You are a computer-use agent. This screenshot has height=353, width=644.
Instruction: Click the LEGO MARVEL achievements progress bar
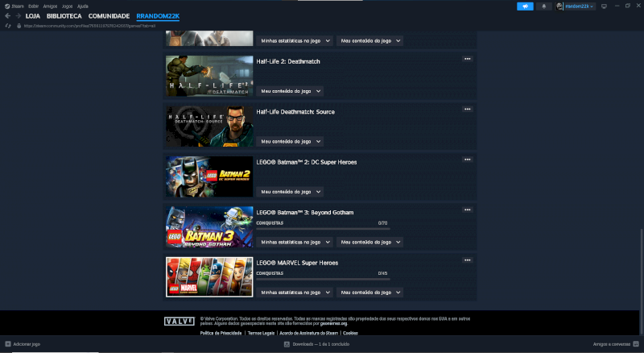[x=324, y=279]
